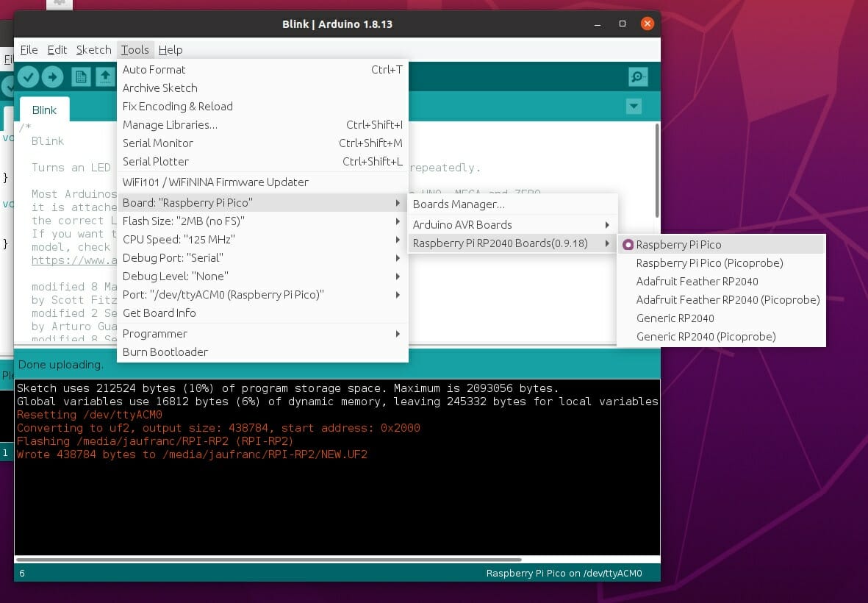Image resolution: width=868 pixels, height=603 pixels.
Task: Choose Adafruit Feather RP2040 board
Action: point(721,282)
